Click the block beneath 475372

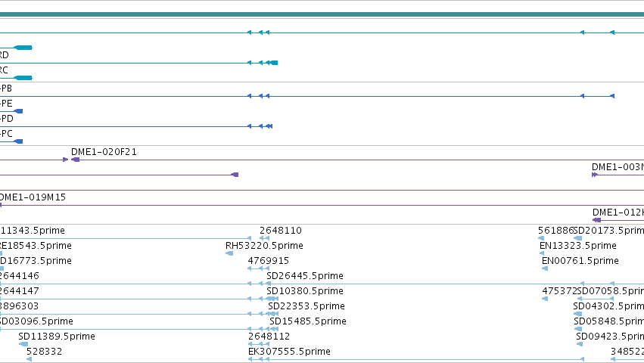(x=545, y=299)
